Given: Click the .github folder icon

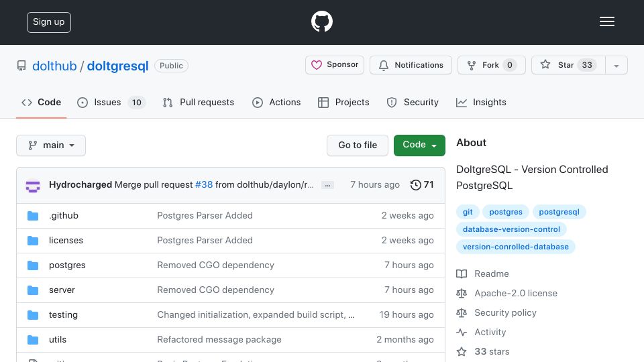Looking at the screenshot, I should tap(33, 216).
